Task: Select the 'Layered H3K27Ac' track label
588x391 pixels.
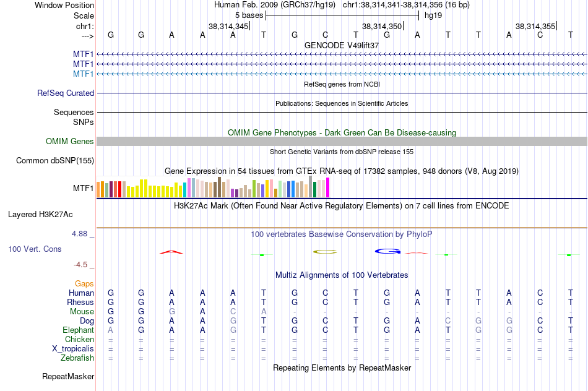Action: [40, 215]
